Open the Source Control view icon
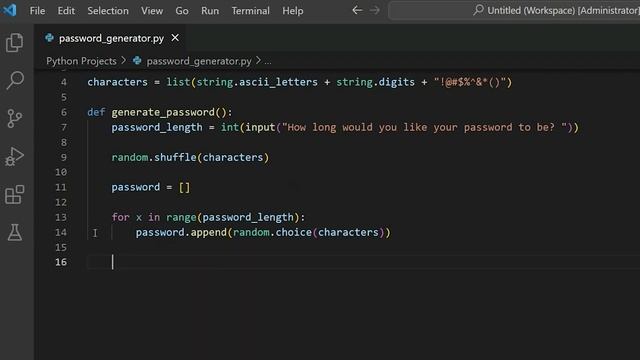This screenshot has height=360, width=640. 15,118
